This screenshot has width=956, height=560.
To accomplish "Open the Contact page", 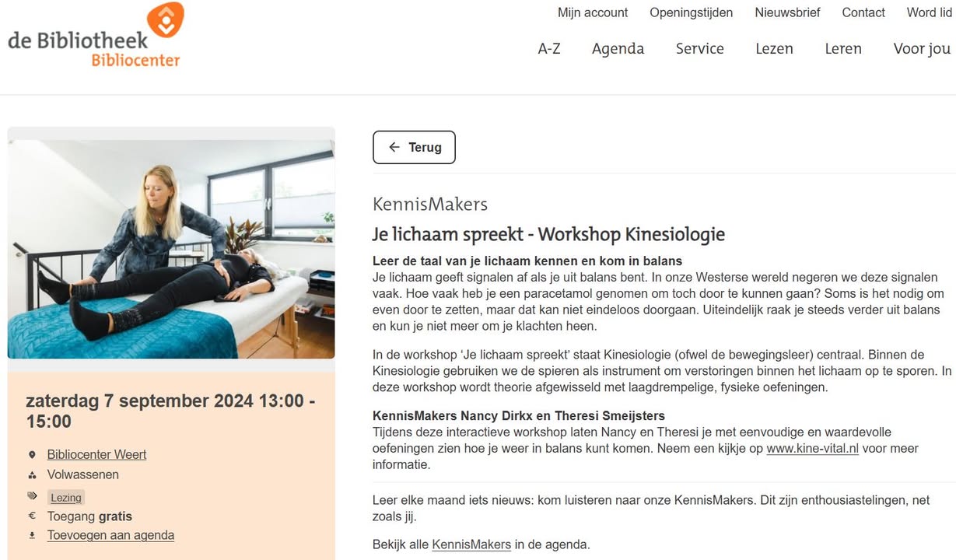I will pos(863,12).
